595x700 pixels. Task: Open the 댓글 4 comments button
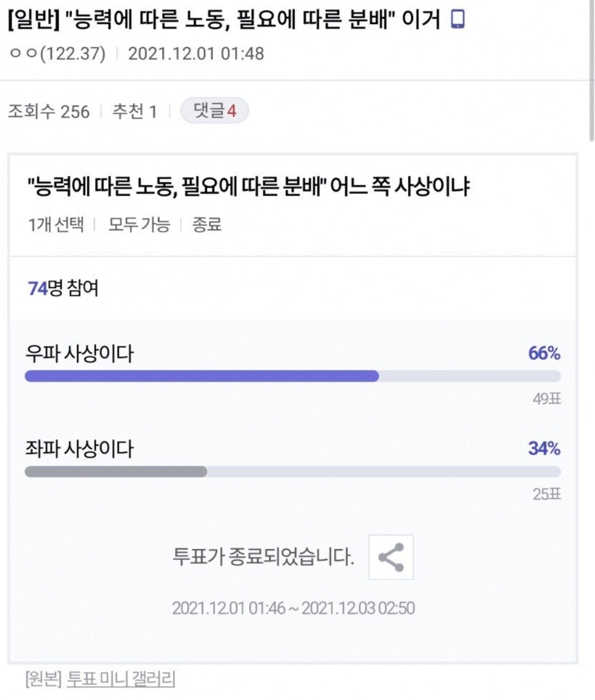(214, 111)
